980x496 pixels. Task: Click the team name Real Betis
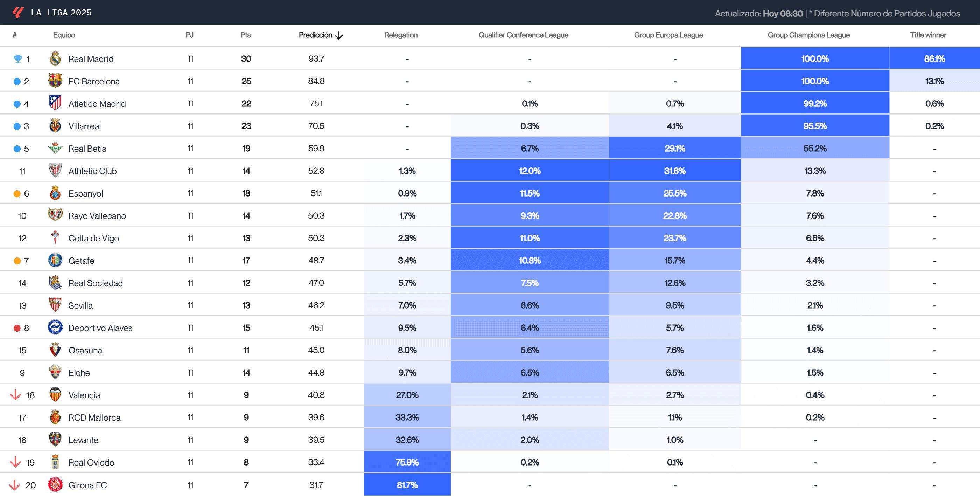(x=87, y=148)
